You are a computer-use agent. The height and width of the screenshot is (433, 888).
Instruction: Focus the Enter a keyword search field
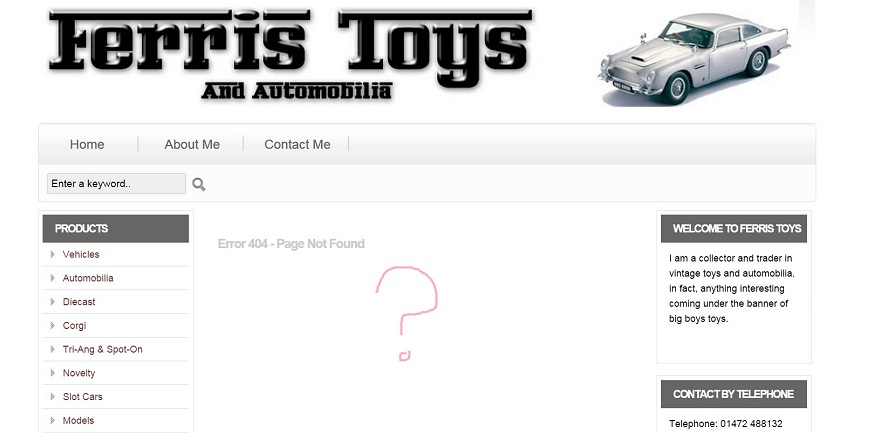[x=116, y=183]
